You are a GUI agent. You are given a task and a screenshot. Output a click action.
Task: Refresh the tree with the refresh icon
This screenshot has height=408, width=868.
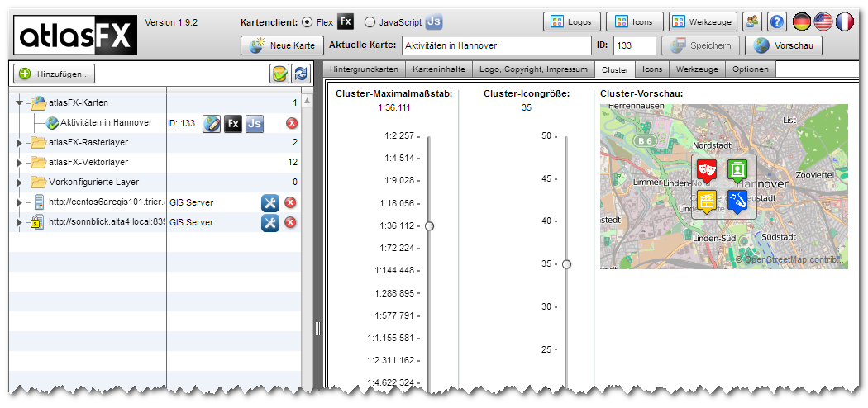coord(301,74)
